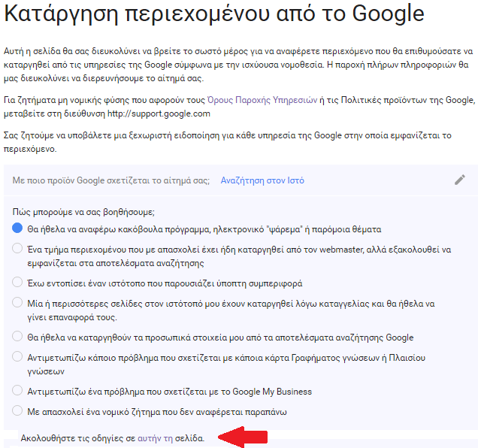Open the Όρους Παροχής Υπηρεσιών link
Image resolution: width=478 pixels, height=448 pixels.
[x=262, y=100]
